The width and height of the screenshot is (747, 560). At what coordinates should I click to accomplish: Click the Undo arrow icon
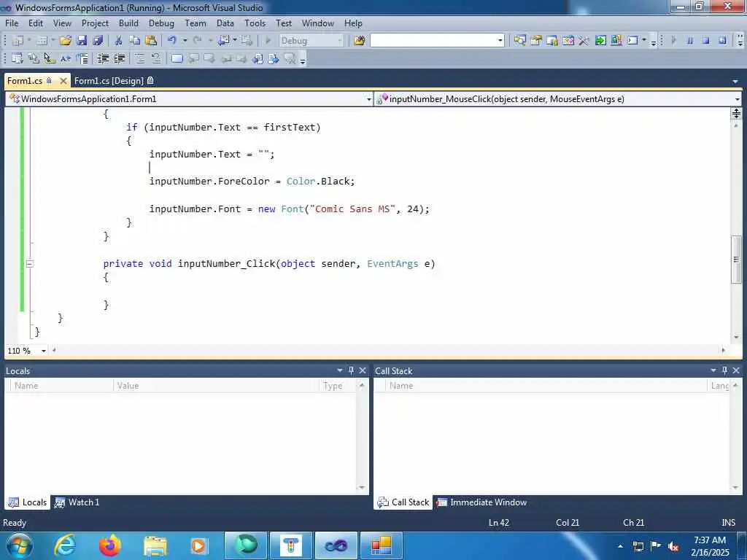[172, 41]
